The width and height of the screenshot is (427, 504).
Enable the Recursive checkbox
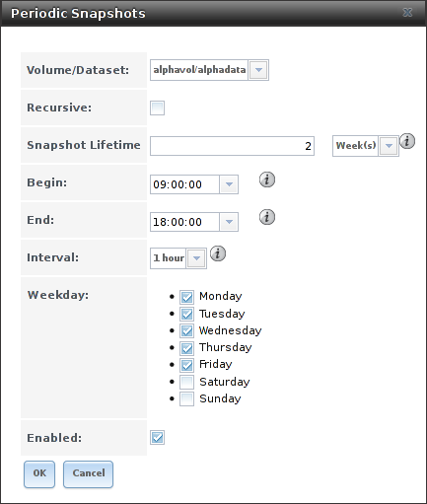[x=157, y=108]
